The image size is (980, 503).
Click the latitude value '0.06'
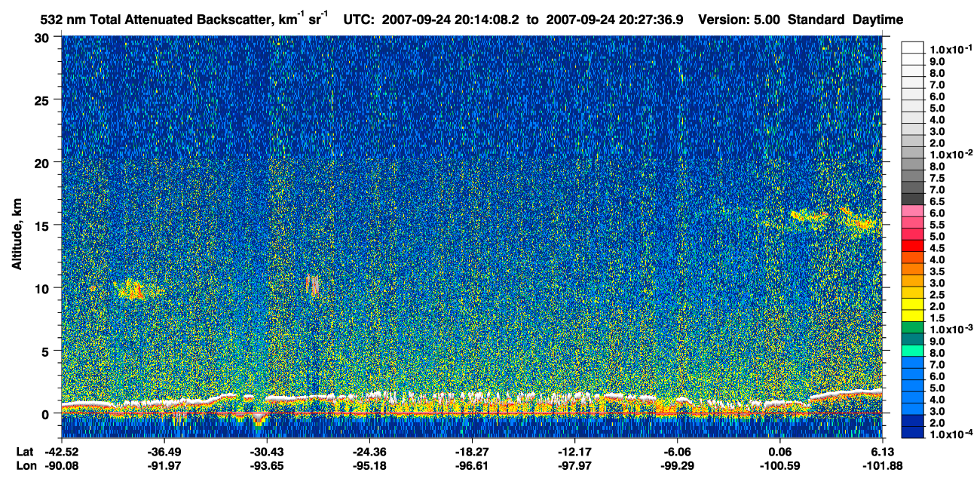tap(780, 451)
